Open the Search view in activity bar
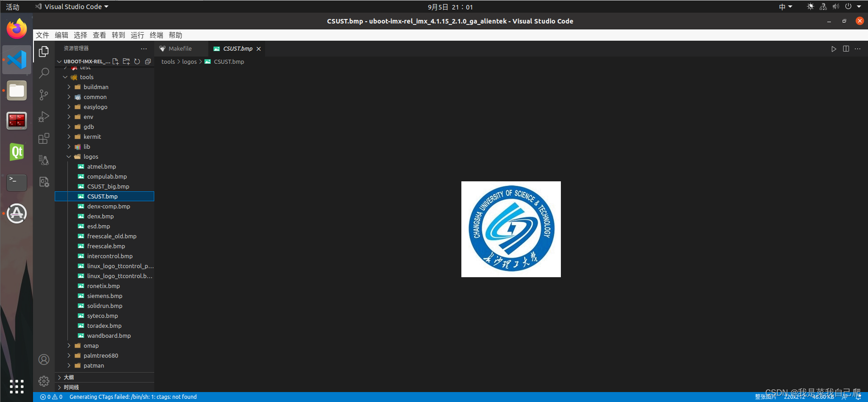The height and width of the screenshot is (402, 868). coord(44,73)
